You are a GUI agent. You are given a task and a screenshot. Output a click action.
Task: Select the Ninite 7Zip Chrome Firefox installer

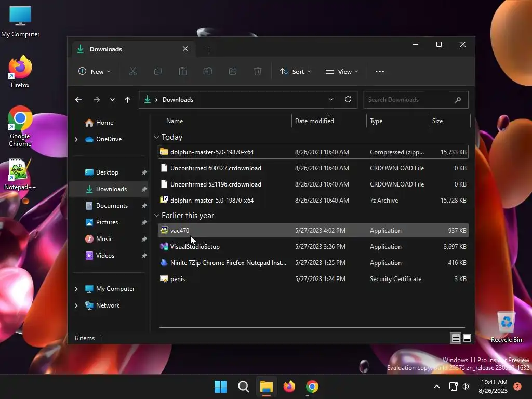click(x=313, y=263)
